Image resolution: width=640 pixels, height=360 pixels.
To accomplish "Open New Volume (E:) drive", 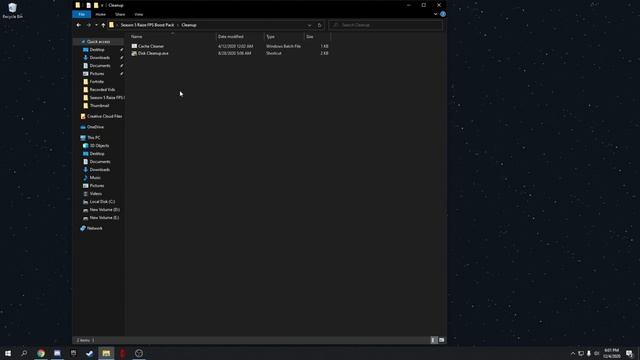I will click(x=104, y=218).
